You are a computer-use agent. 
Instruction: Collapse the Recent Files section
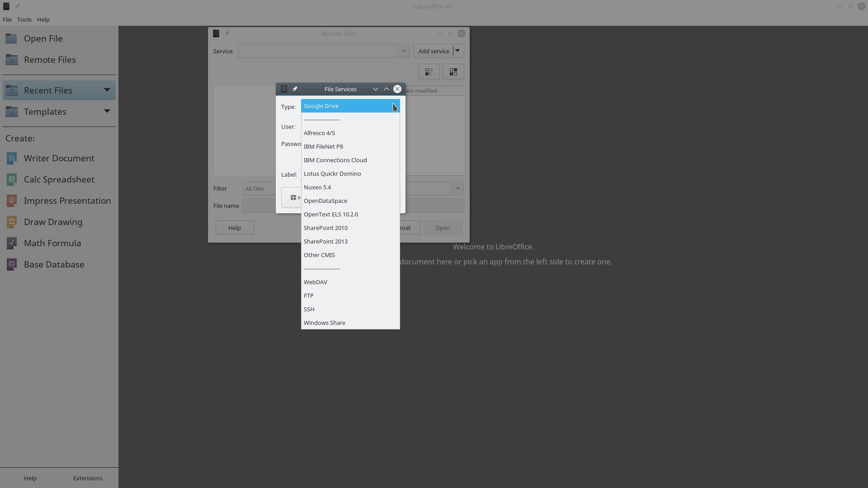point(108,90)
